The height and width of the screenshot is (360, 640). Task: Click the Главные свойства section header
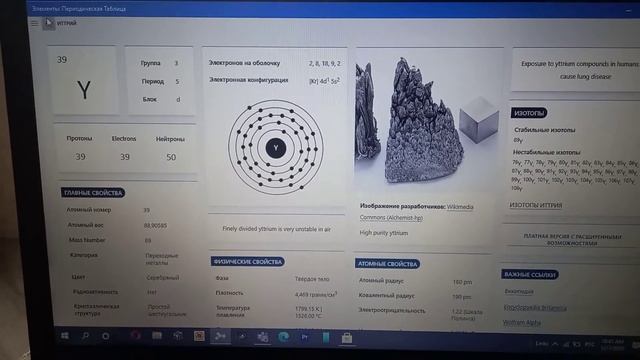click(x=93, y=193)
